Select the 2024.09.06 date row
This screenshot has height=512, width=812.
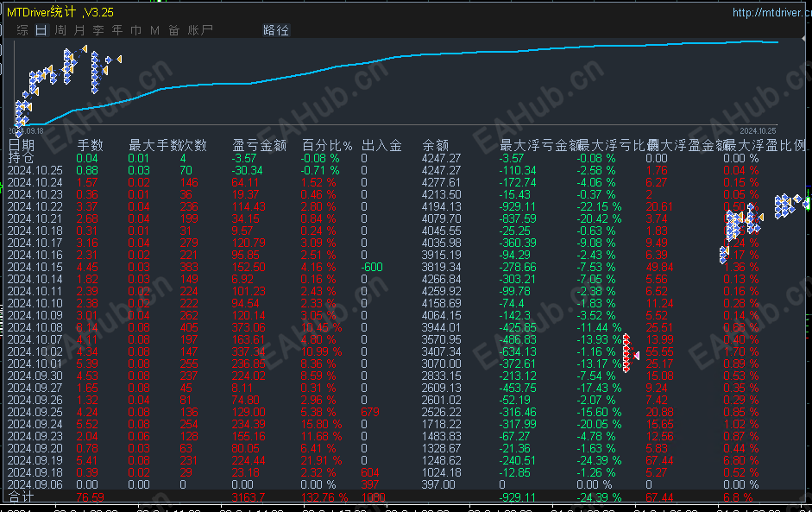click(x=35, y=484)
